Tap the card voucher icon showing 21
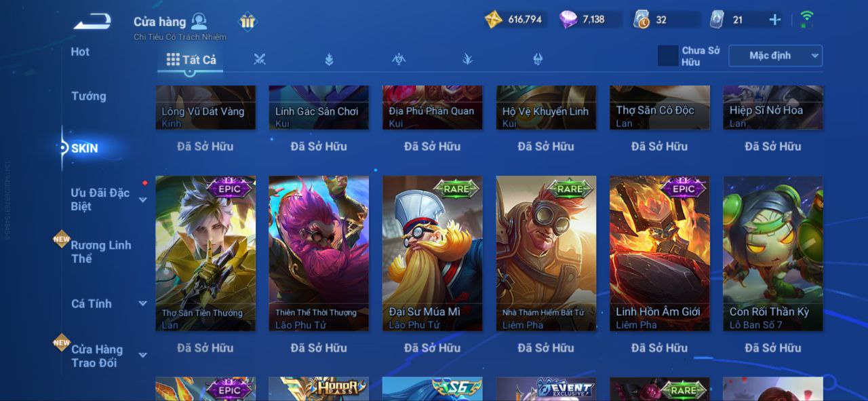Screen dimensions: 868x401 pyautogui.click(x=717, y=20)
